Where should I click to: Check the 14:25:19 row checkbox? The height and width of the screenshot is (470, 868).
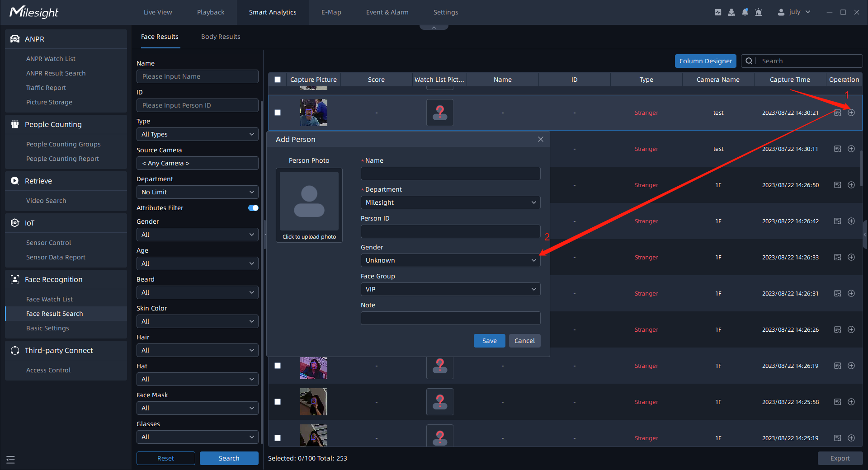pos(278,438)
